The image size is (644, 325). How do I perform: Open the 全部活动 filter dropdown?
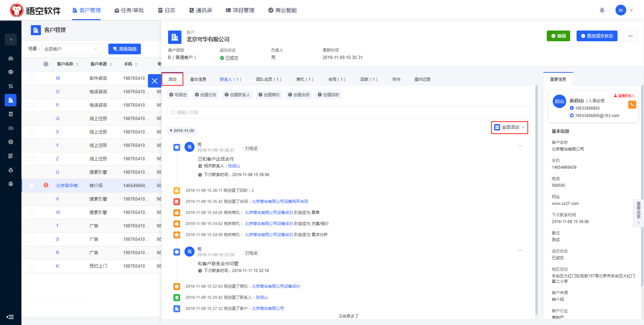point(509,127)
